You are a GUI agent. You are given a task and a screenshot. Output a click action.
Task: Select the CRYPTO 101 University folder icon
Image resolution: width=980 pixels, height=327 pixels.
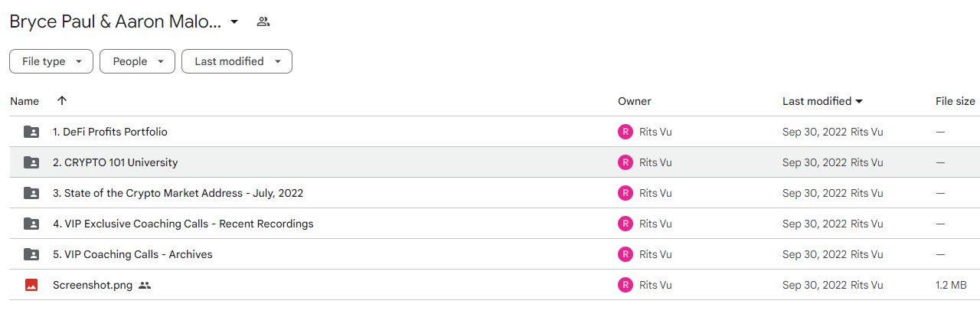[31, 162]
